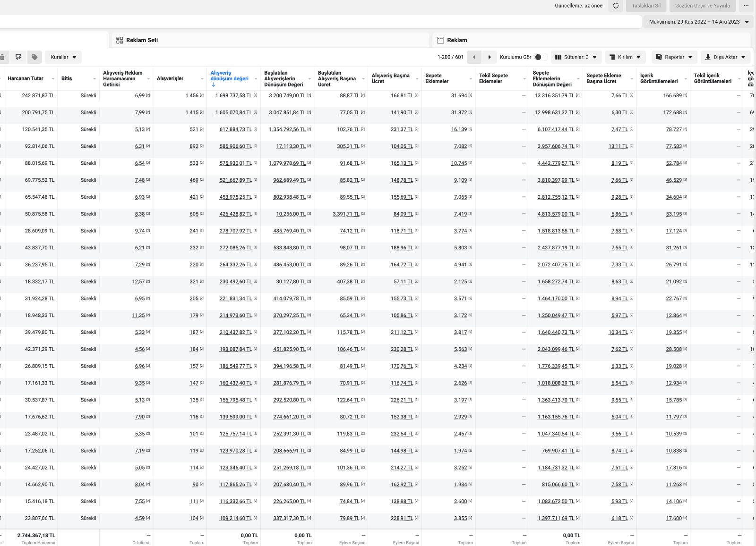The image size is (756, 546).
Task: Click attribution icon beside ROAS value 12,57
Action: pos(148,282)
